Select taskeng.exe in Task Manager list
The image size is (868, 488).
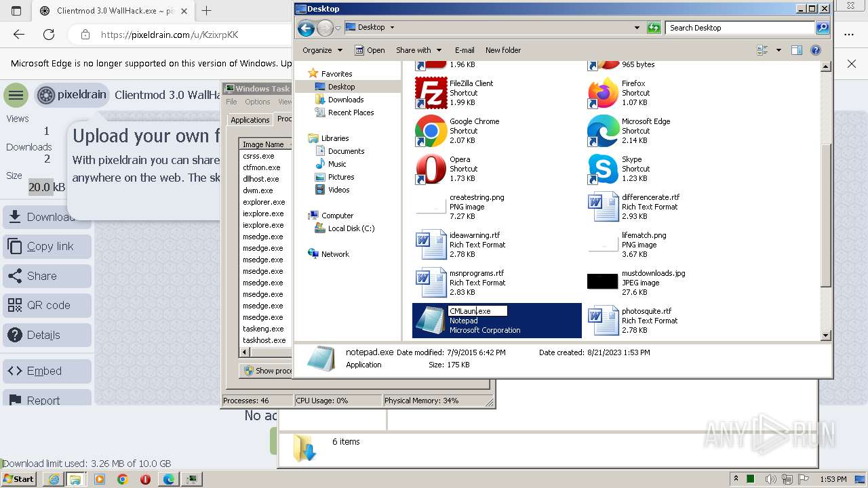pos(264,329)
